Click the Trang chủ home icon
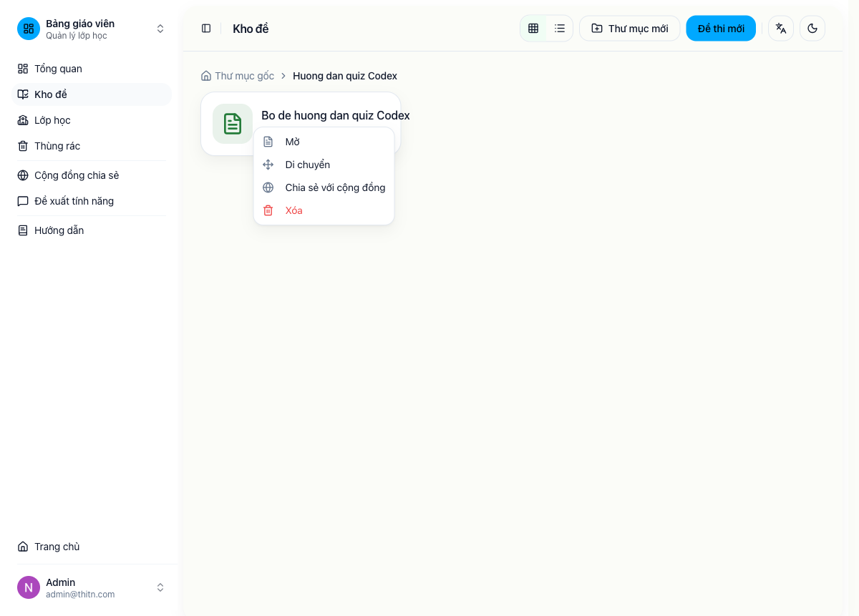Viewport: 859px width, 616px height. (x=23, y=547)
